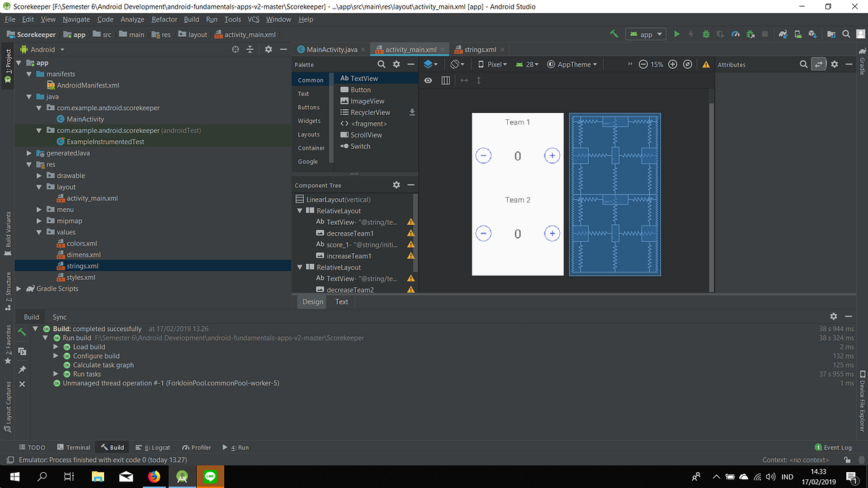868x488 pixels.
Task: Click the Search Everywhere magnifier icon
Action: [846, 34]
